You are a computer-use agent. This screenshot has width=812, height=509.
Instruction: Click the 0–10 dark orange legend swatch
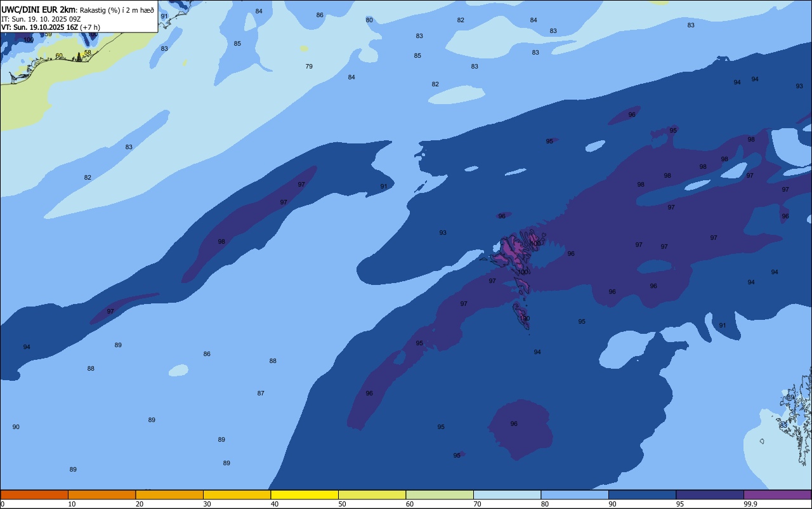tap(34, 494)
